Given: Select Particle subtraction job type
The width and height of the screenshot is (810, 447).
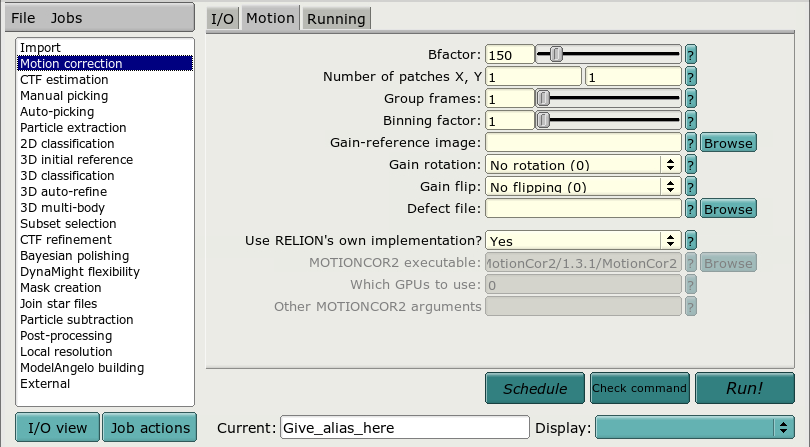Looking at the screenshot, I should (105, 320).
